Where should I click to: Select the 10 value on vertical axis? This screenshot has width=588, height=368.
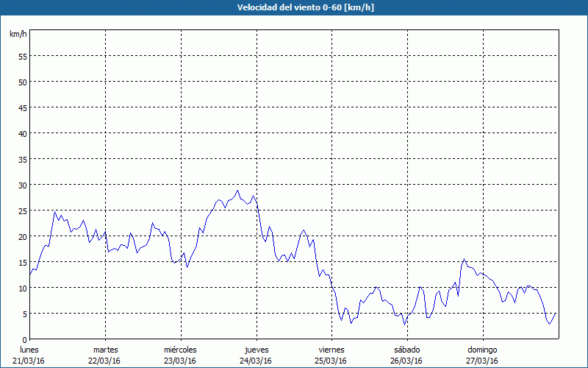pyautogui.click(x=22, y=288)
